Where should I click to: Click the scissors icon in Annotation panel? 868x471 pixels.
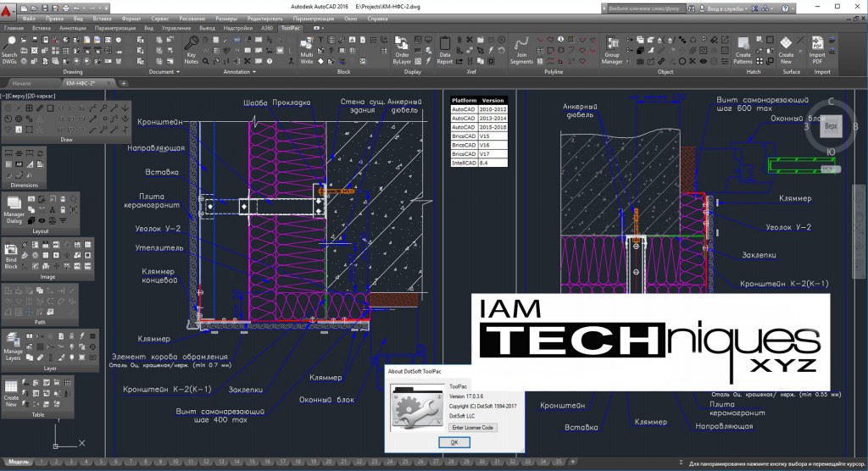click(247, 62)
